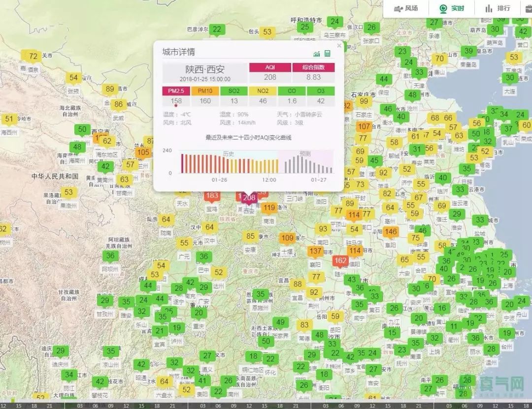Image resolution: width=532 pixels, height=409 pixels.
Task: Click the calculator icon in city details
Action: point(328,53)
